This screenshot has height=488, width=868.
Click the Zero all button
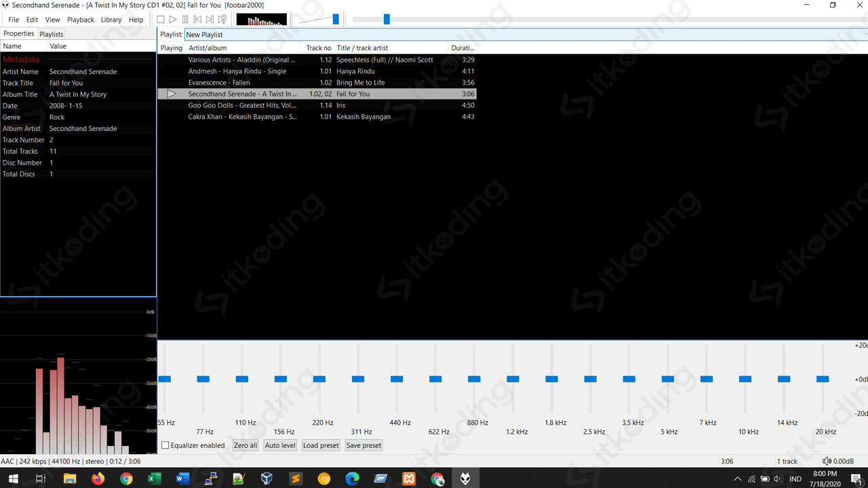coord(245,445)
